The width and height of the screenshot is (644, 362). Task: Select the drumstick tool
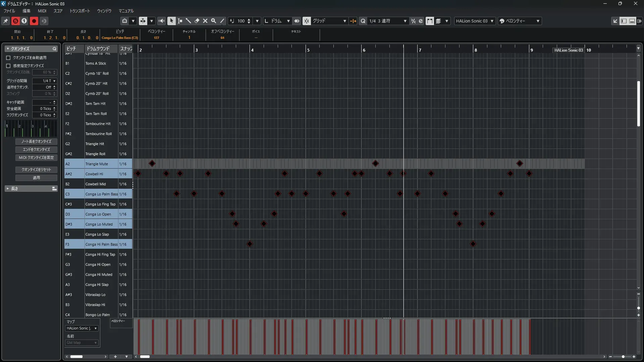coord(188,21)
